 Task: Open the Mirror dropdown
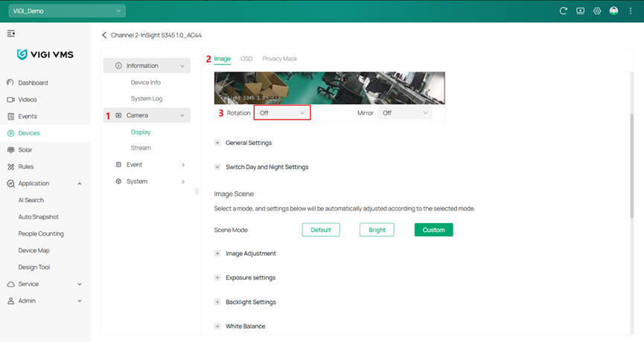405,113
